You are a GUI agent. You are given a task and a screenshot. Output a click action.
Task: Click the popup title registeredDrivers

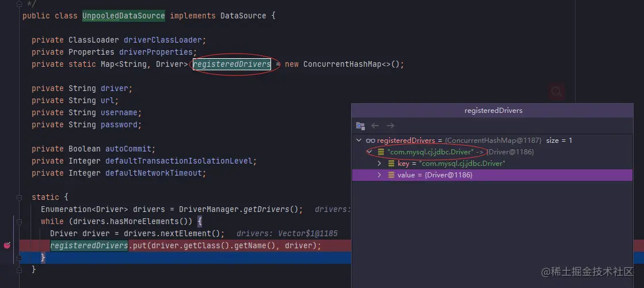pyautogui.click(x=493, y=111)
